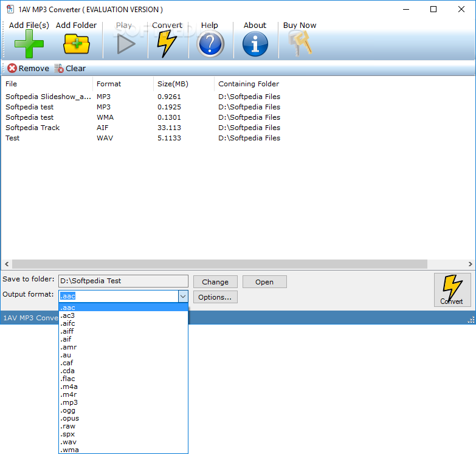Sort by the Size(MB) column header
Screen dimensions: 476x454
coord(184,84)
